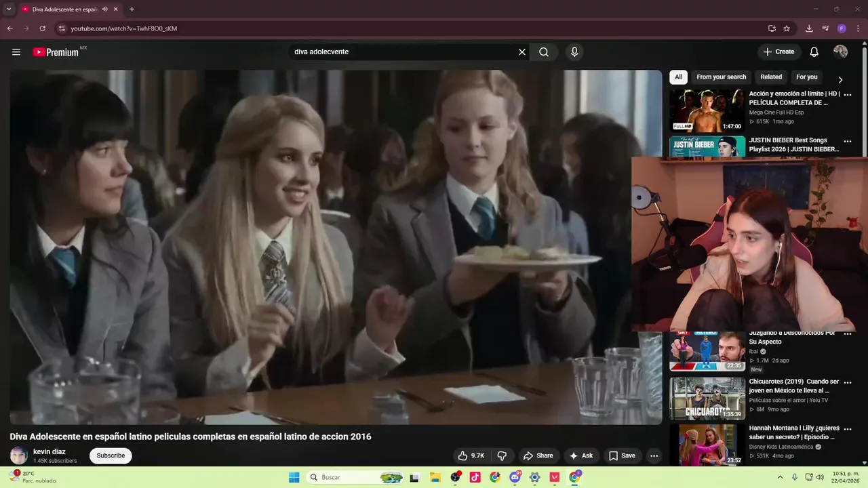Open Chrome profile F avatar
This screenshot has height=488, width=868.
tap(842, 28)
